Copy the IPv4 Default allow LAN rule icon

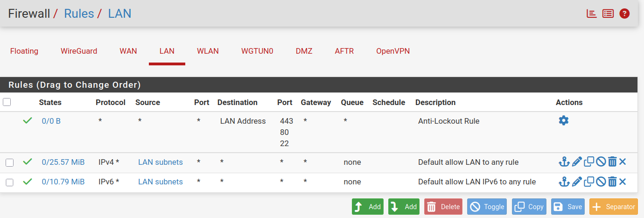click(x=589, y=162)
